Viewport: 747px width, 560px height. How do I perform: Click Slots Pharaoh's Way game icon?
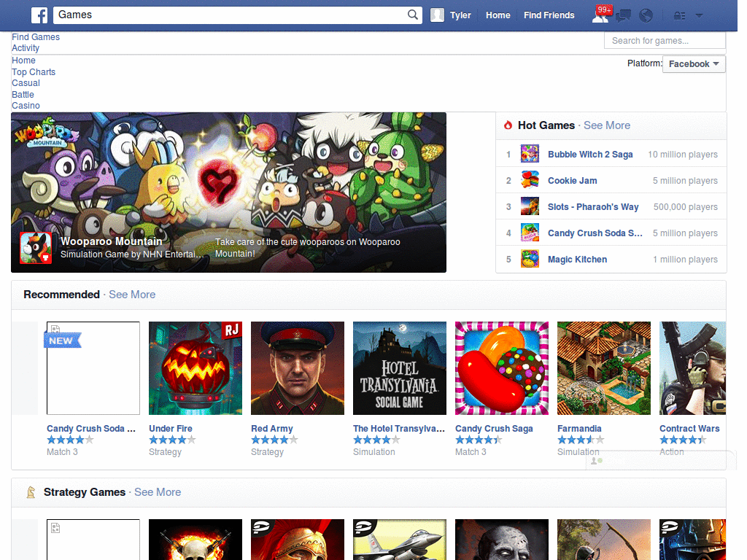click(x=530, y=206)
